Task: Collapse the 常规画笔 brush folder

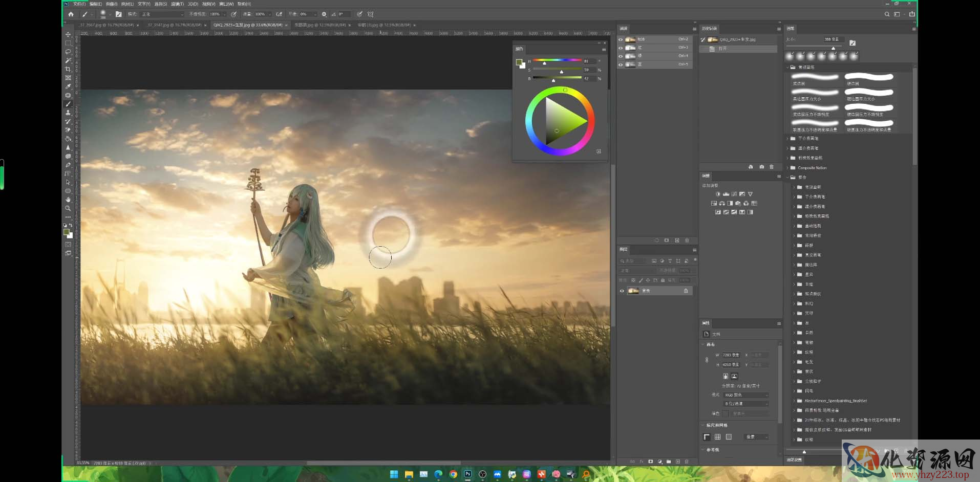Action: pyautogui.click(x=787, y=67)
